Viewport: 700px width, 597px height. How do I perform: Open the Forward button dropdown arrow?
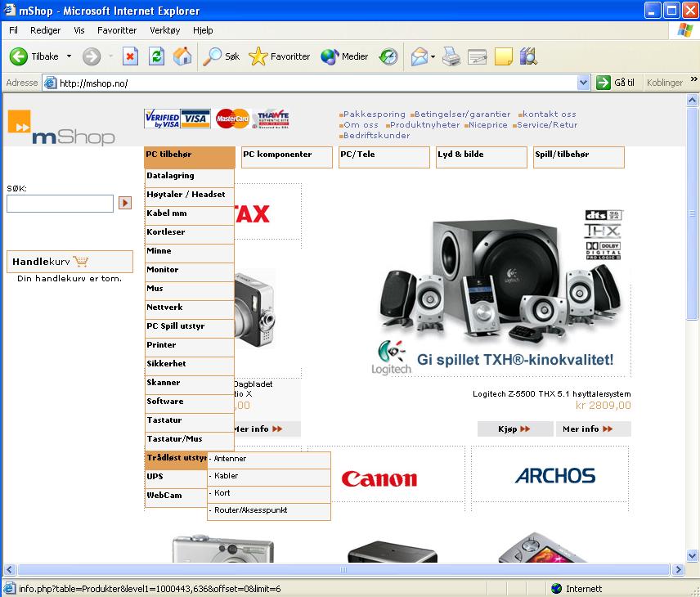110,56
